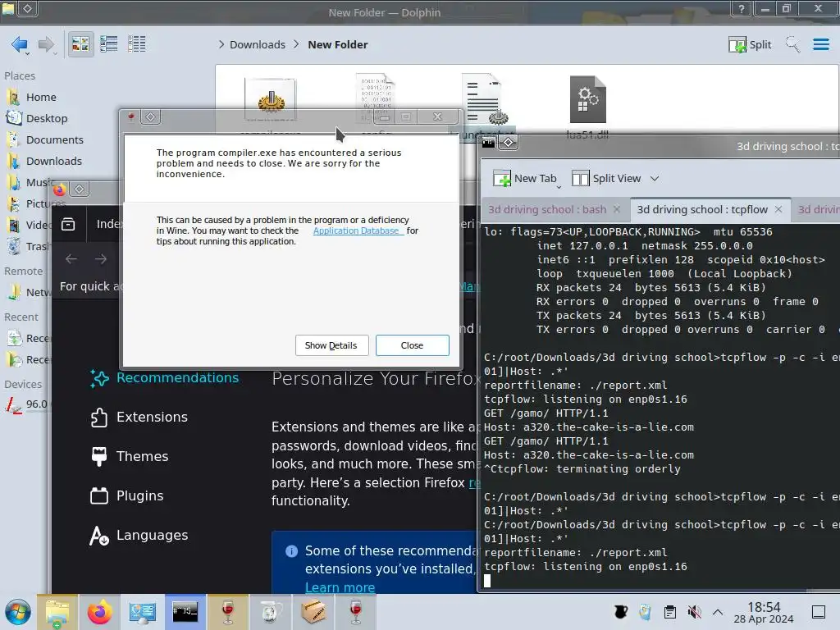Screen dimensions: 840x630
Task: Open Application Database link
Action: 357,231
